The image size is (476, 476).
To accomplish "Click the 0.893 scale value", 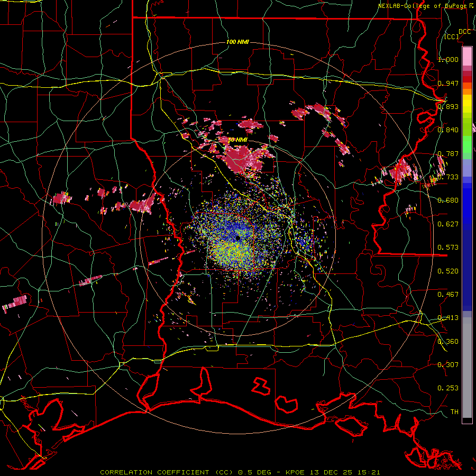I will (x=448, y=106).
